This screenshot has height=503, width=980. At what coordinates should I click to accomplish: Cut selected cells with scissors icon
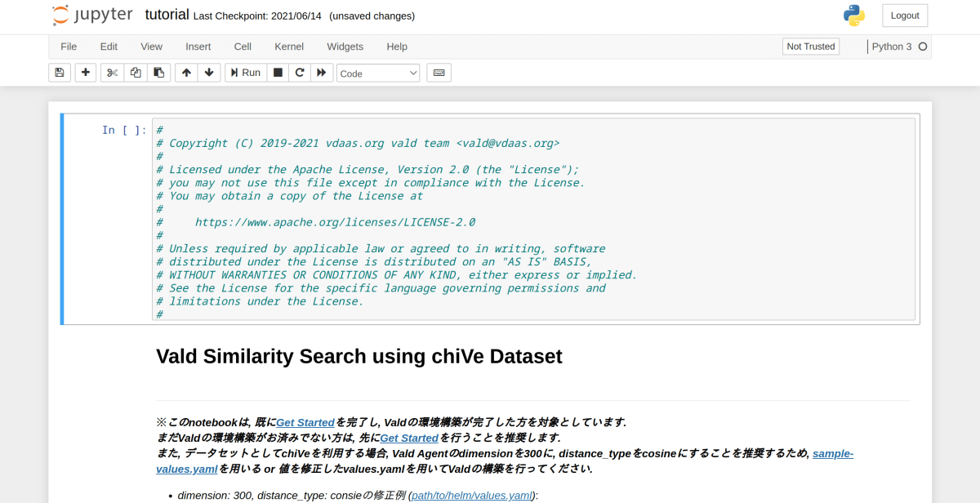(113, 73)
